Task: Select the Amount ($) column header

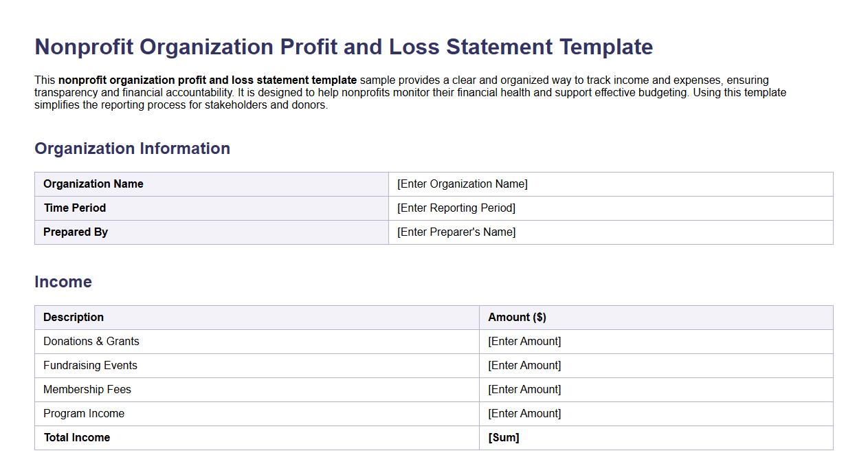Action: [516, 317]
